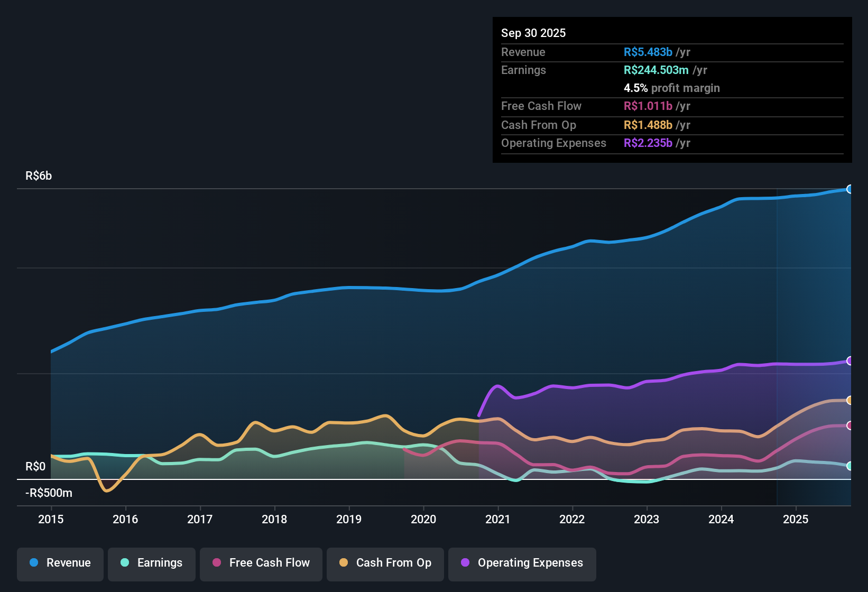Image resolution: width=868 pixels, height=592 pixels.
Task: Click the Earnings legend button
Action: (151, 563)
